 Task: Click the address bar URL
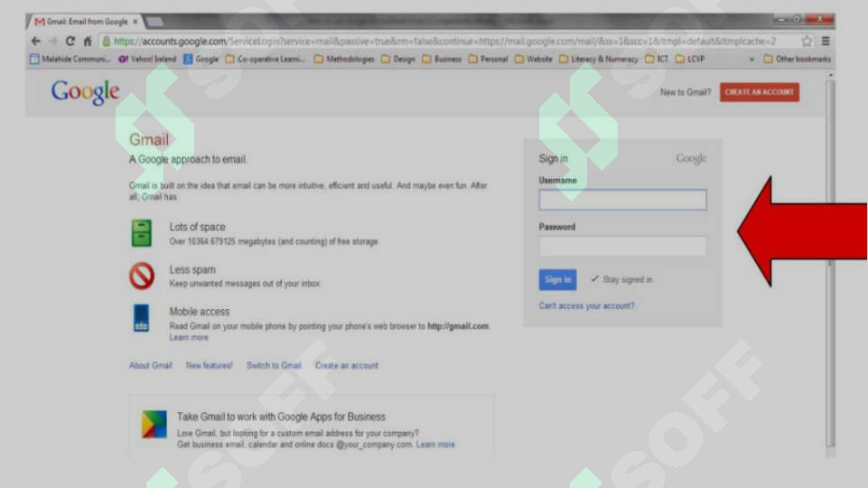(445, 41)
